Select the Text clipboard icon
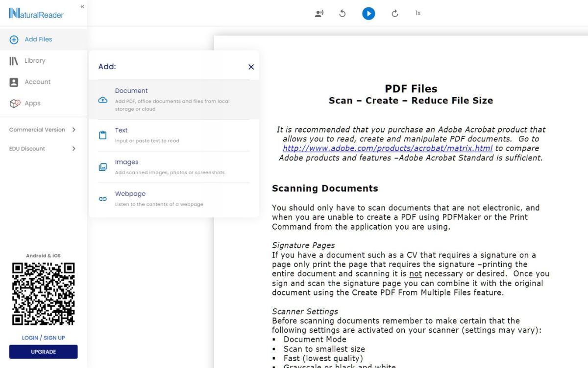This screenshot has height=368, width=588. pos(102,135)
